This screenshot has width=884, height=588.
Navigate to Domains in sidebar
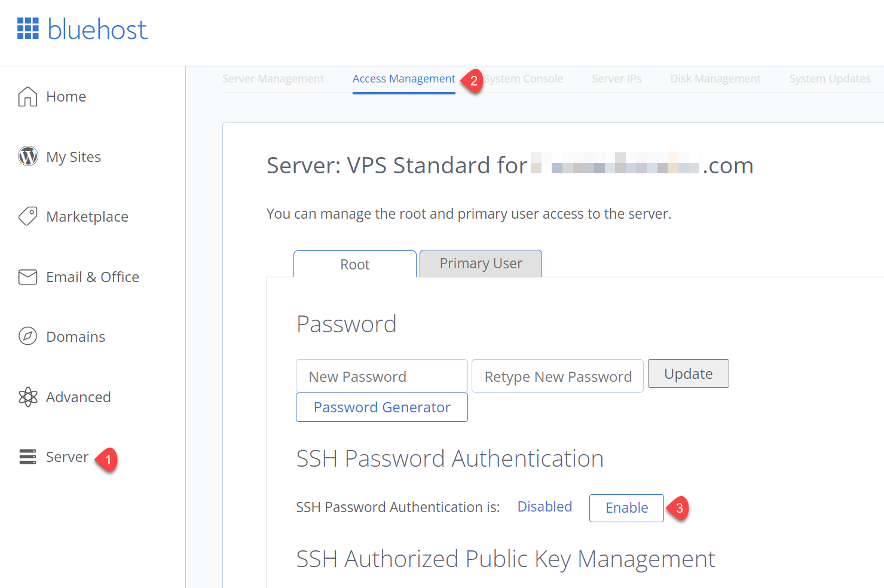(76, 337)
